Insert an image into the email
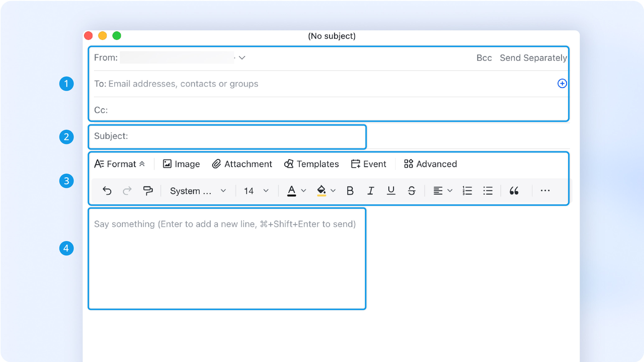 [181, 164]
